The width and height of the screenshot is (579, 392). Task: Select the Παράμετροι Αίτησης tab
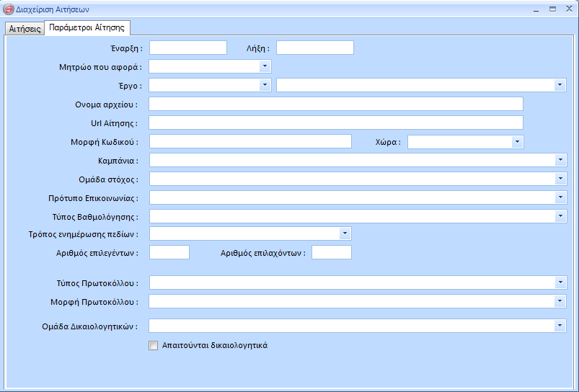[87, 28]
